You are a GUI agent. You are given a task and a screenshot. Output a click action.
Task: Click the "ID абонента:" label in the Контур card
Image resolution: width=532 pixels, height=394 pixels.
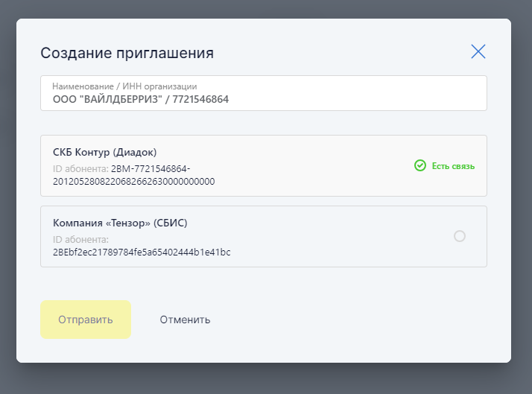[80, 168]
